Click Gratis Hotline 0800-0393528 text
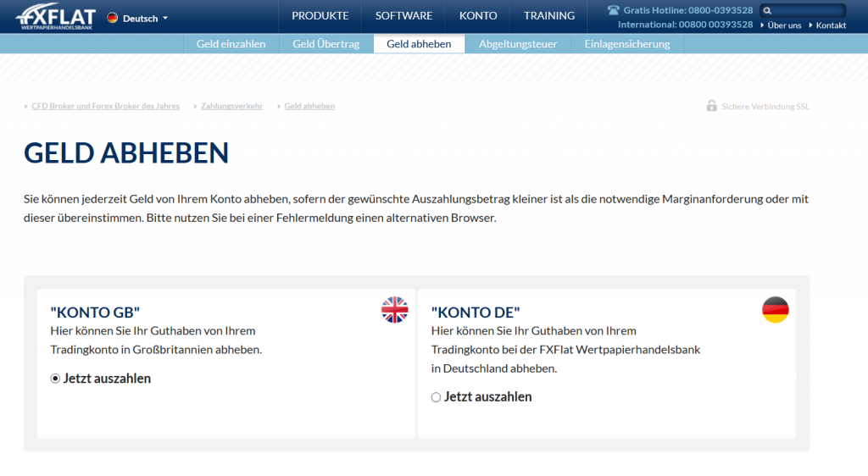Screen dimensions: 868x476 (688, 10)
